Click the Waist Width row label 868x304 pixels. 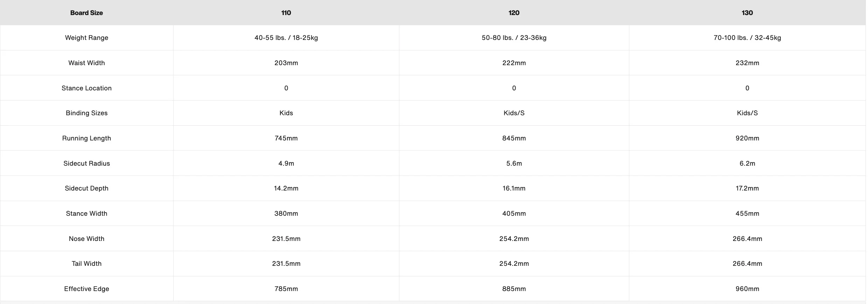86,63
